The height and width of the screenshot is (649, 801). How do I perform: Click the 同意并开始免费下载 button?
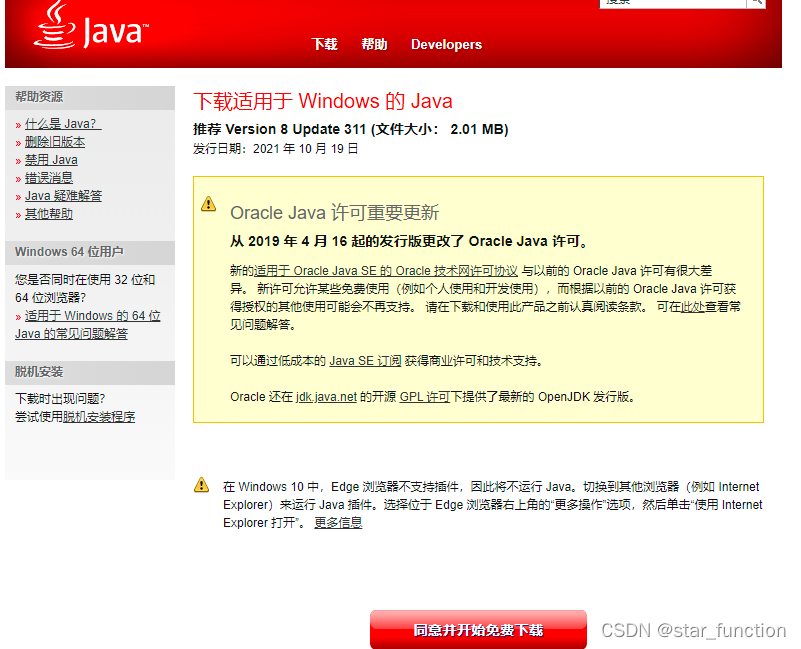coord(478,630)
